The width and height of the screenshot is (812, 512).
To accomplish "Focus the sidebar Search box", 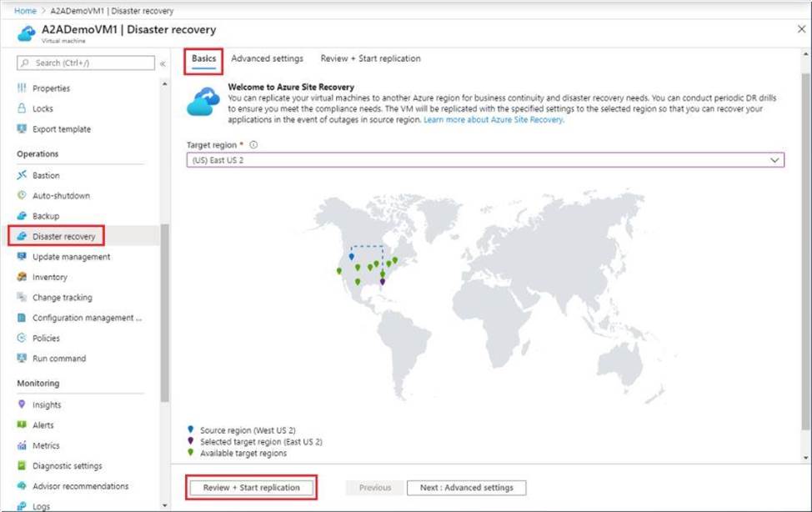I will tap(90, 63).
